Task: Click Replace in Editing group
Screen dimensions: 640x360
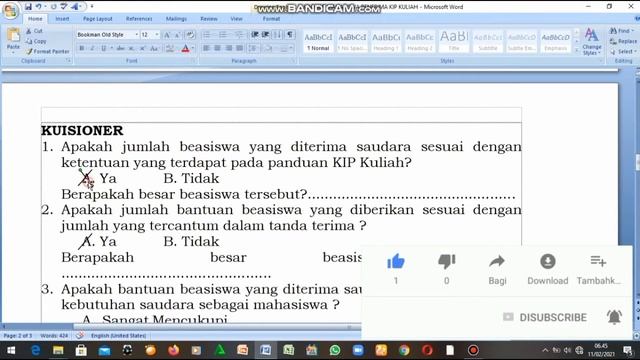Action: coord(624,41)
